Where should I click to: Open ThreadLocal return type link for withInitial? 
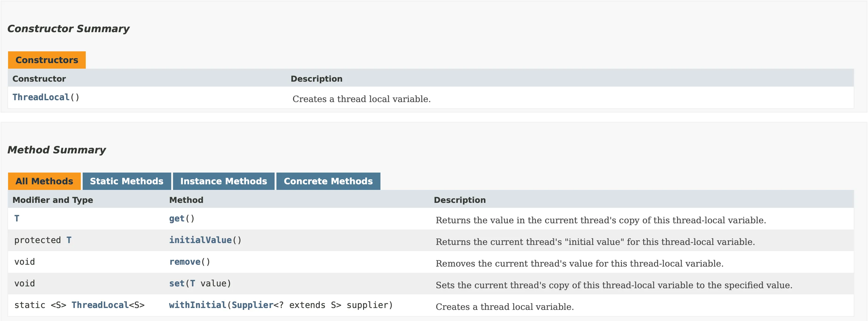click(x=100, y=305)
